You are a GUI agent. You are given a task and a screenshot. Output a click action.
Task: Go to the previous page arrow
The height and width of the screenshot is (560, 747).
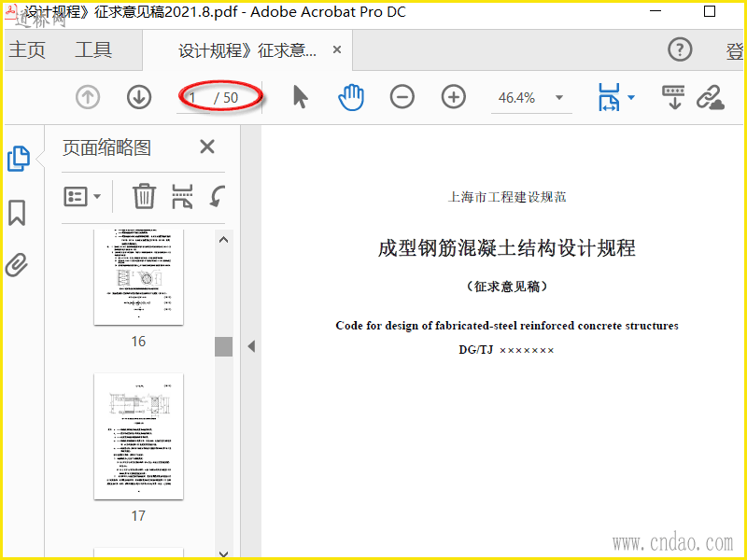(88, 97)
